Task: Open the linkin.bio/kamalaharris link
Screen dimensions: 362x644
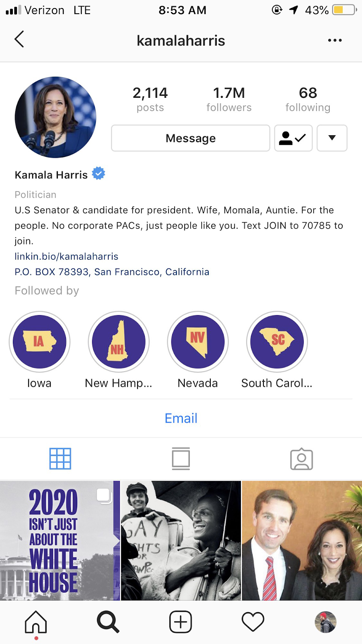Action: 66,256
